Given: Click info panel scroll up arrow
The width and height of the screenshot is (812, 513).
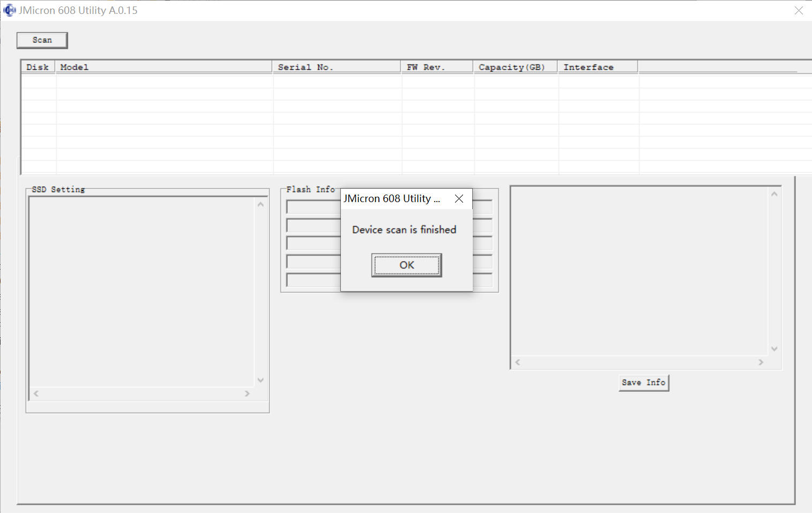Looking at the screenshot, I should [x=774, y=194].
